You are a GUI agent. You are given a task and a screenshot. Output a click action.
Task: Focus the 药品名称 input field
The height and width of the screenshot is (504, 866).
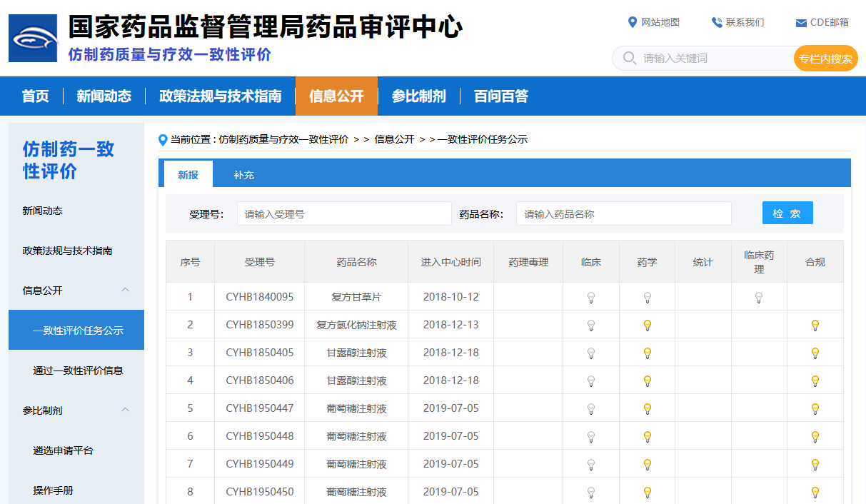coord(623,214)
